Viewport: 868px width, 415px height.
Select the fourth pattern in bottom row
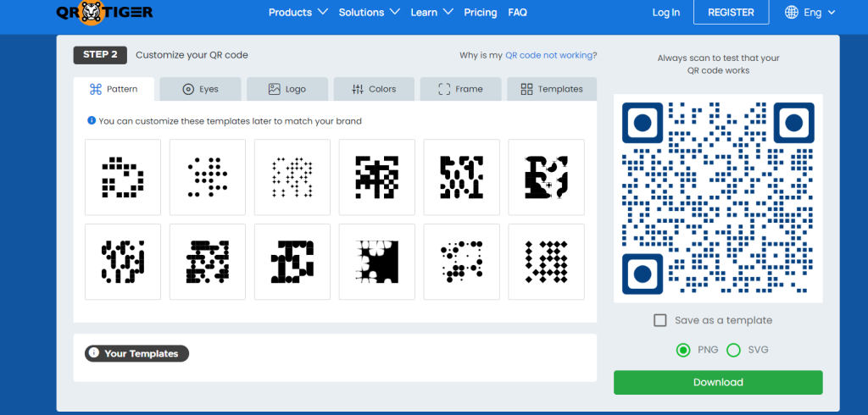coord(377,262)
